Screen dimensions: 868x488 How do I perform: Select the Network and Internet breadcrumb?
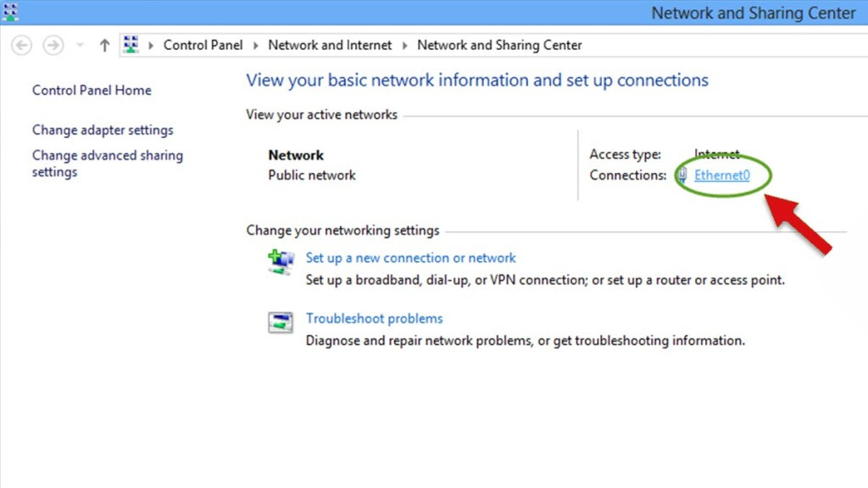coord(330,46)
